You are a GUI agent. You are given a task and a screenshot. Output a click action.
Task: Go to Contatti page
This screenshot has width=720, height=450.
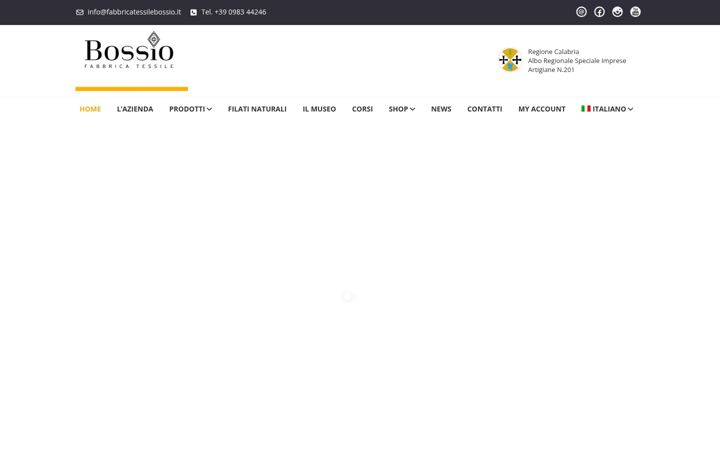pyautogui.click(x=484, y=109)
